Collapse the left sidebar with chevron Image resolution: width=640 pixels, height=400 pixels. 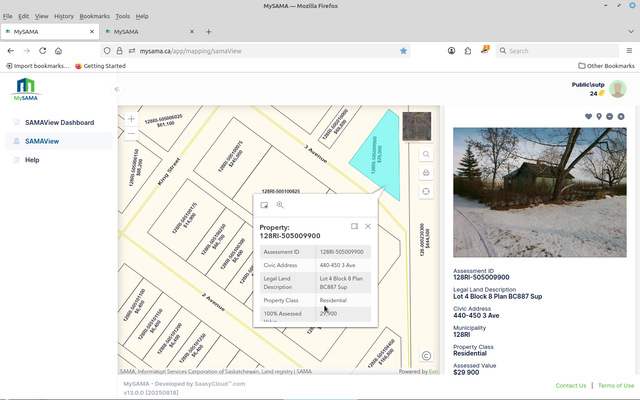coord(117,89)
